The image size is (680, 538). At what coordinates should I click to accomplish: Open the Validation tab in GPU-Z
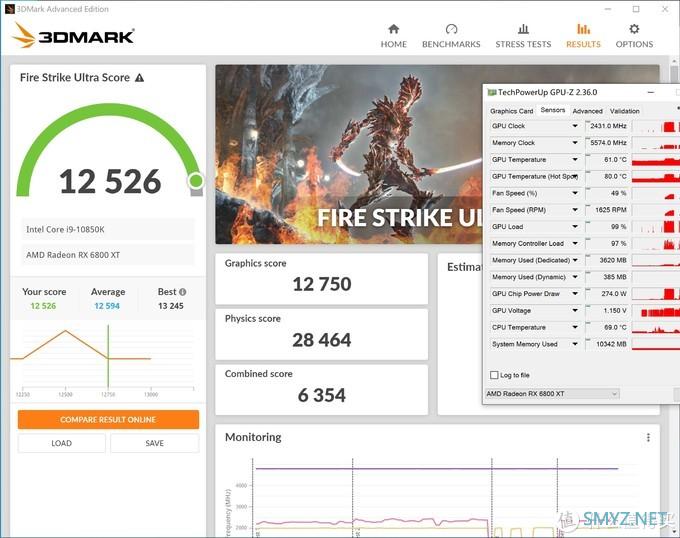[x=624, y=111]
